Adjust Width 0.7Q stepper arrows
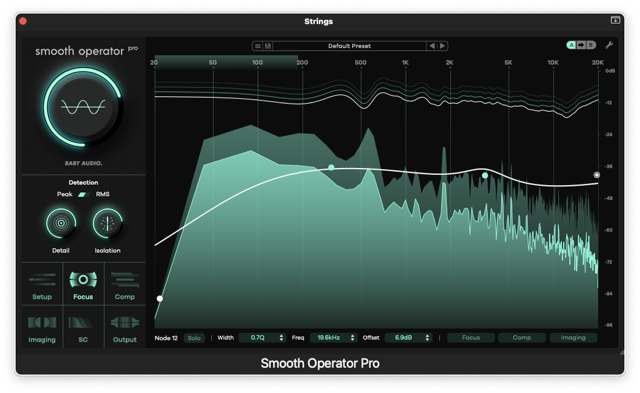Viewport: 640px width, 393px height. (281, 338)
